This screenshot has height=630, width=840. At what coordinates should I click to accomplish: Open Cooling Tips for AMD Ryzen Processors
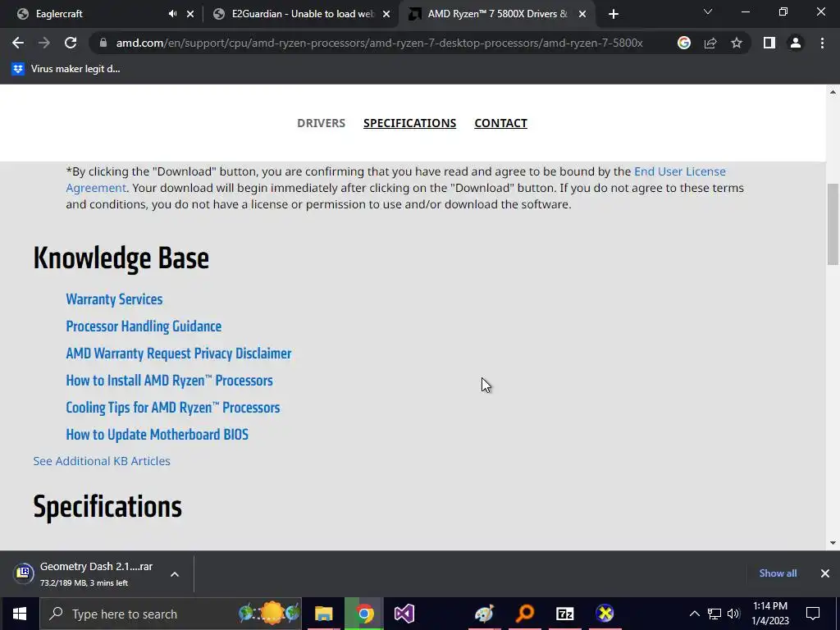click(x=173, y=408)
